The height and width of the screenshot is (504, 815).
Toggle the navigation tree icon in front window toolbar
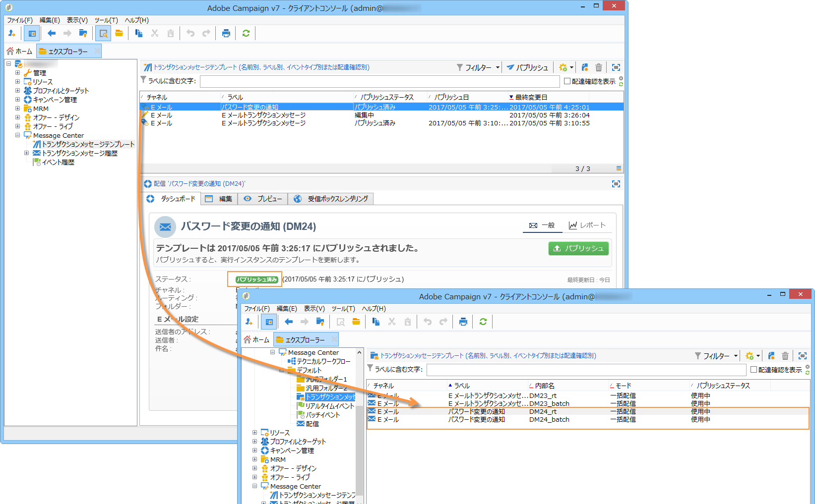click(x=269, y=322)
